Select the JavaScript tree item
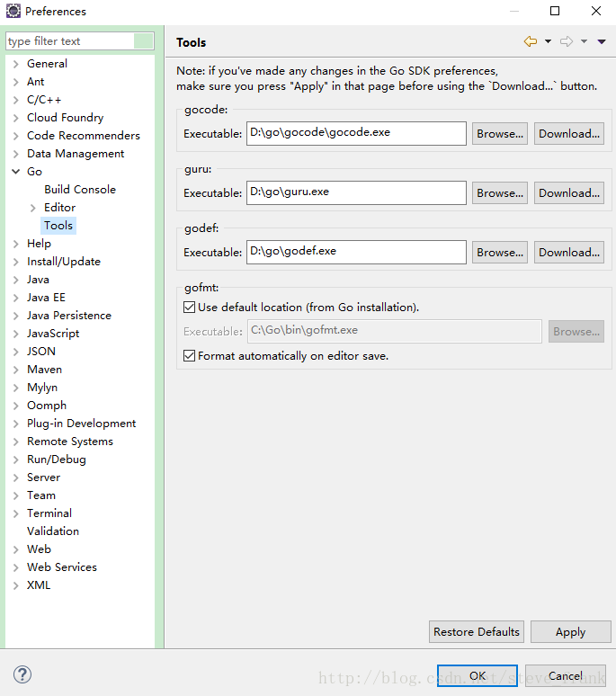The image size is (616, 696). (x=53, y=334)
